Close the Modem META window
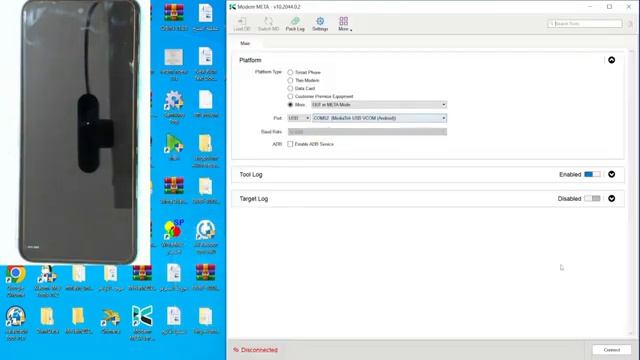 pyautogui.click(x=629, y=7)
